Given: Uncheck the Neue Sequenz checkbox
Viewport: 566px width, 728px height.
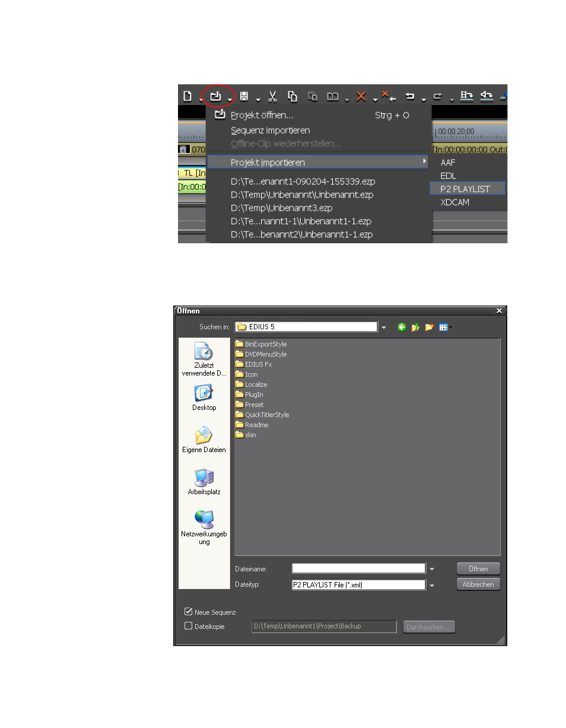Looking at the screenshot, I should pyautogui.click(x=189, y=612).
